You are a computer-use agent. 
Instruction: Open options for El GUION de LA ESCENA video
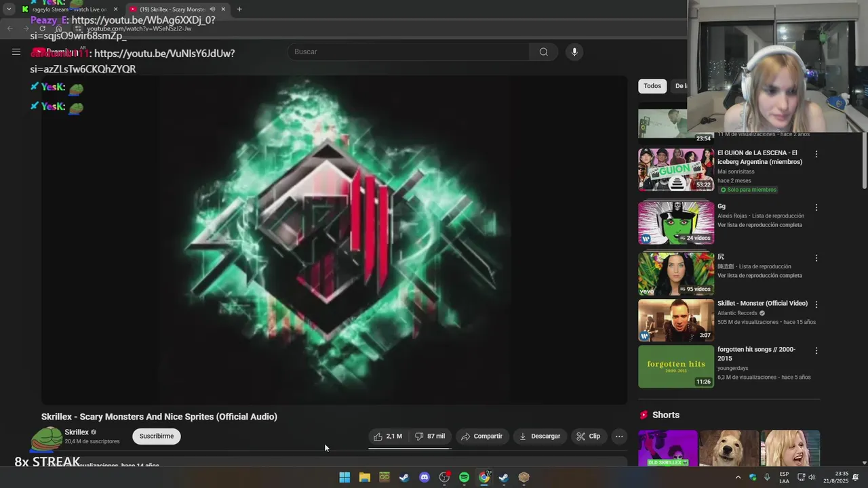tap(816, 154)
